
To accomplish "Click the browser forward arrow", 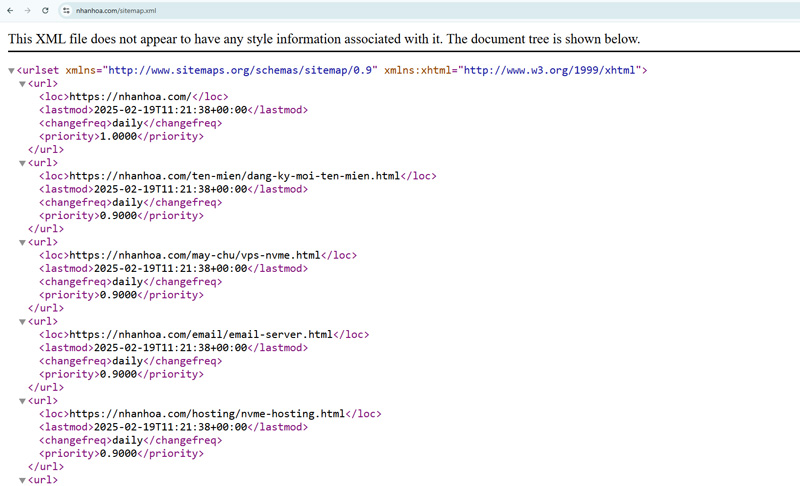I will 28,10.
